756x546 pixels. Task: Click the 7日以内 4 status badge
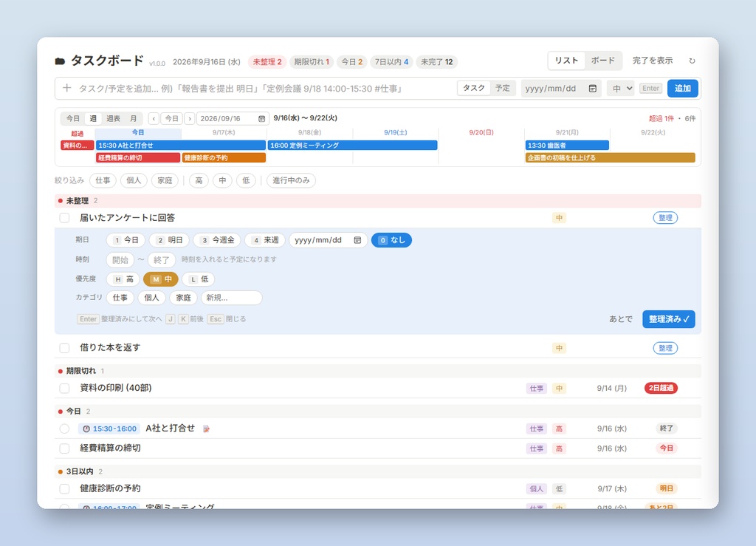[x=391, y=62]
